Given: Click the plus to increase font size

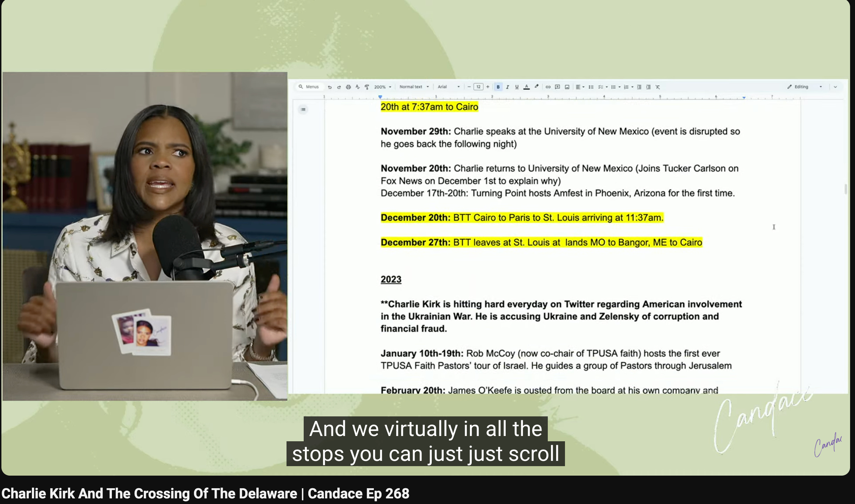Looking at the screenshot, I should (x=487, y=87).
